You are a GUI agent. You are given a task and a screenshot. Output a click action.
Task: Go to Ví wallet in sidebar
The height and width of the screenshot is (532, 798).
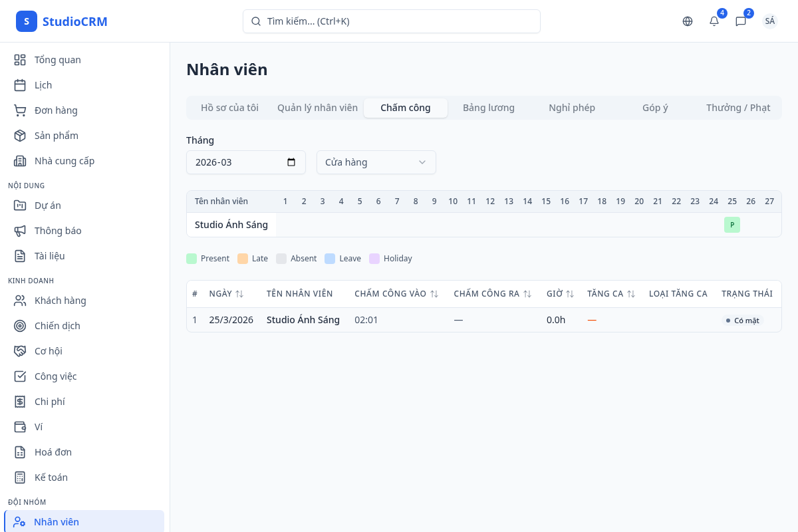click(39, 427)
